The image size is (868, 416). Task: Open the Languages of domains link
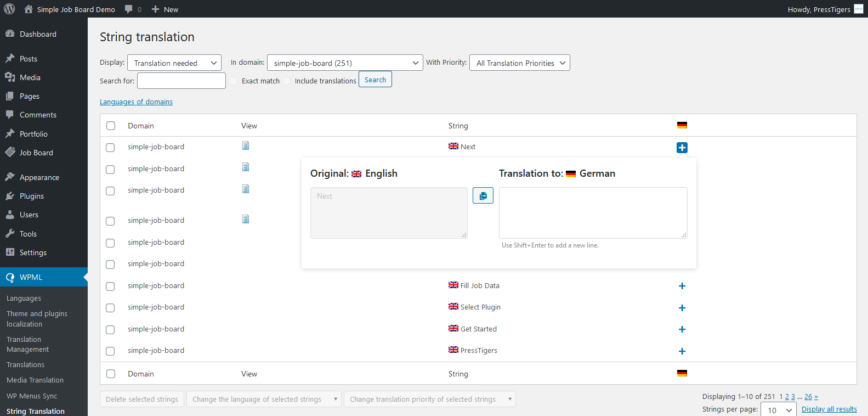point(136,102)
